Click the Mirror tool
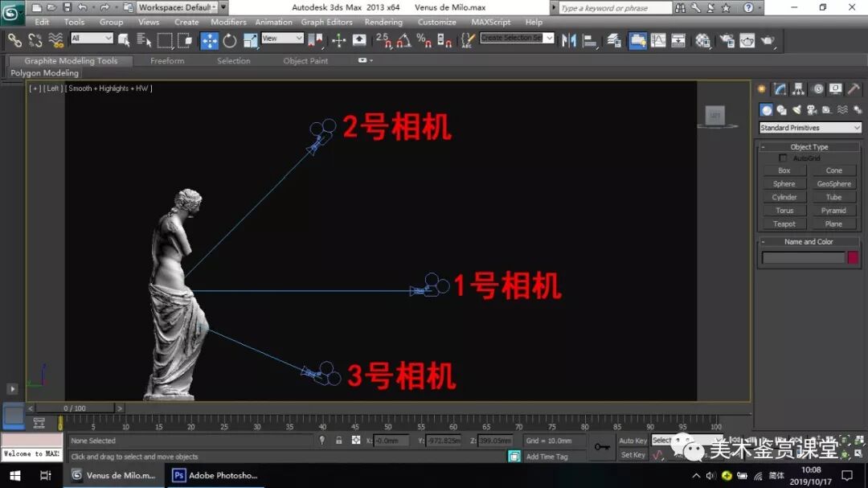This screenshot has height=488, width=868. tap(568, 40)
